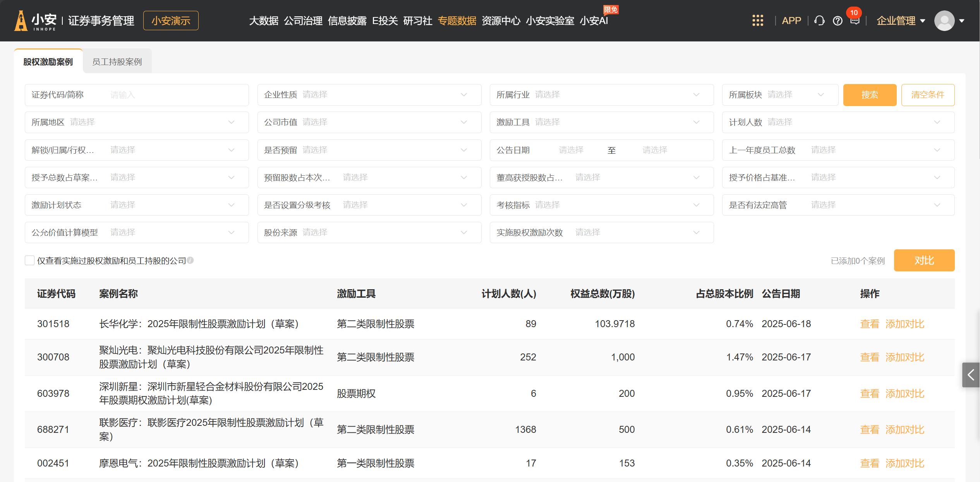980x482 pixels.
Task: Switch to 股权激励案例 tab
Action: point(48,62)
